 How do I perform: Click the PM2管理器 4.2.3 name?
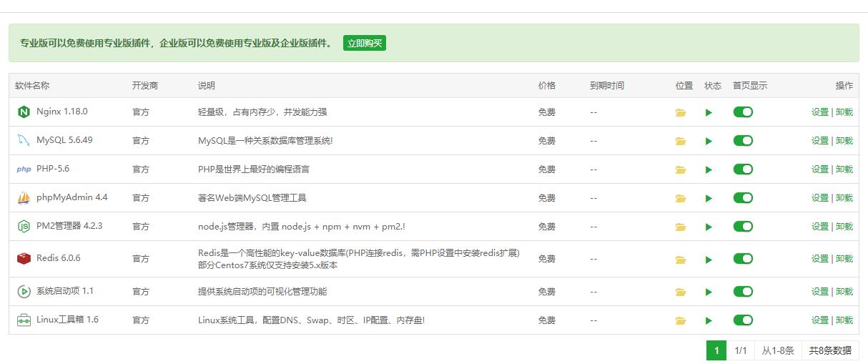(x=69, y=226)
